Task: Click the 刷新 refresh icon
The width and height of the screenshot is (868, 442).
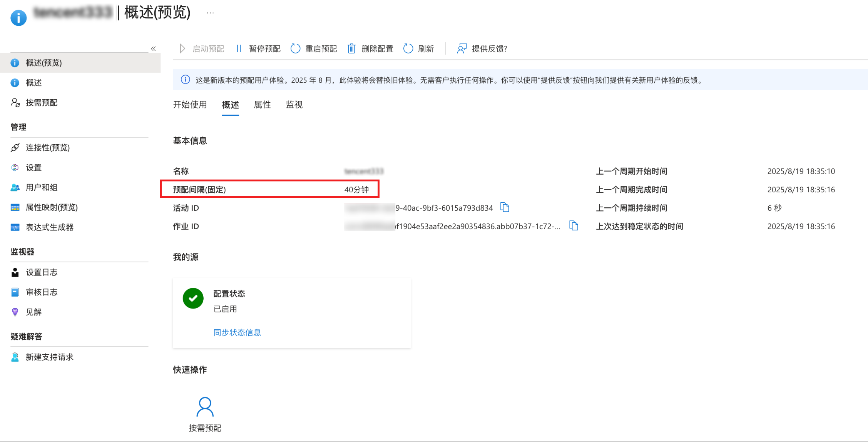Action: [x=408, y=48]
